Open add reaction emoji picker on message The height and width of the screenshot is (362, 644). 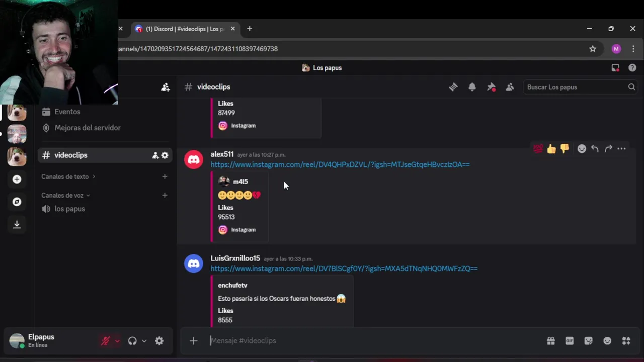tap(582, 148)
